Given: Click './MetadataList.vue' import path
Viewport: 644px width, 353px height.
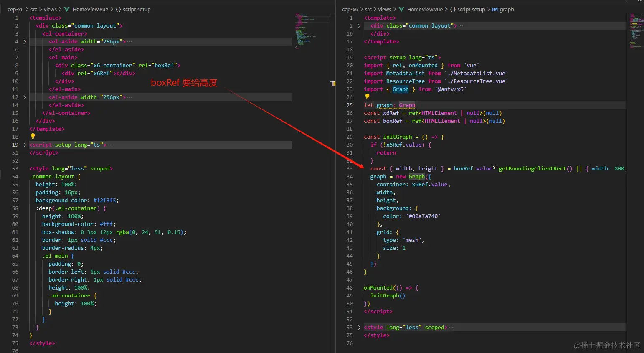Looking at the screenshot, I should (x=477, y=74).
